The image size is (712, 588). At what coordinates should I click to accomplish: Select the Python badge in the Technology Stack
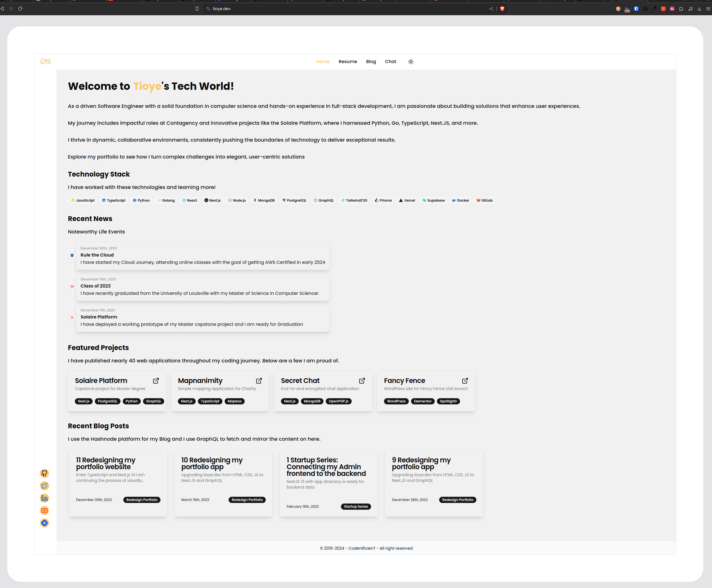141,200
